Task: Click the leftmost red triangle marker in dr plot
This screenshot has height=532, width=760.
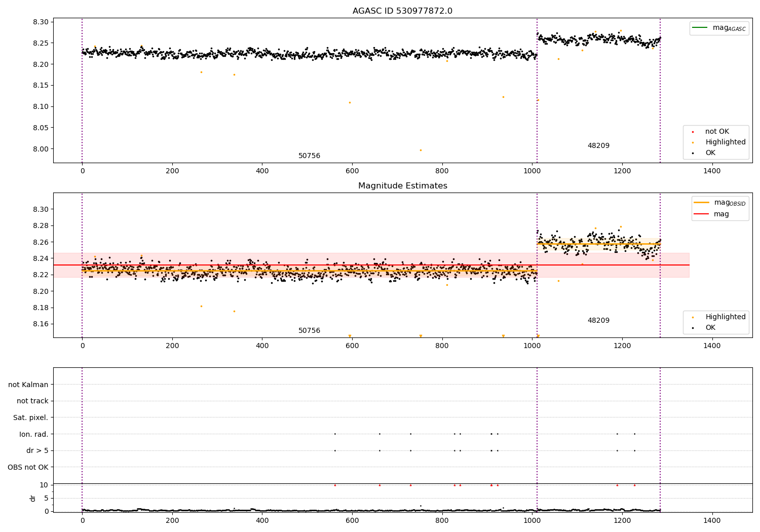Action: (x=335, y=485)
